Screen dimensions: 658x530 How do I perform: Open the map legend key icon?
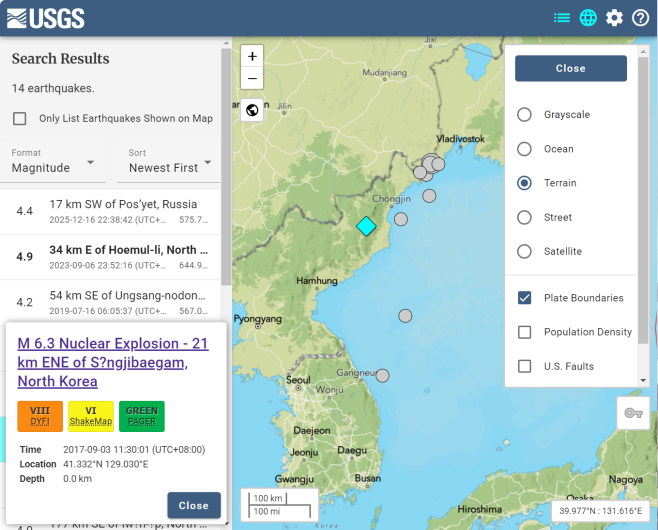pyautogui.click(x=633, y=413)
